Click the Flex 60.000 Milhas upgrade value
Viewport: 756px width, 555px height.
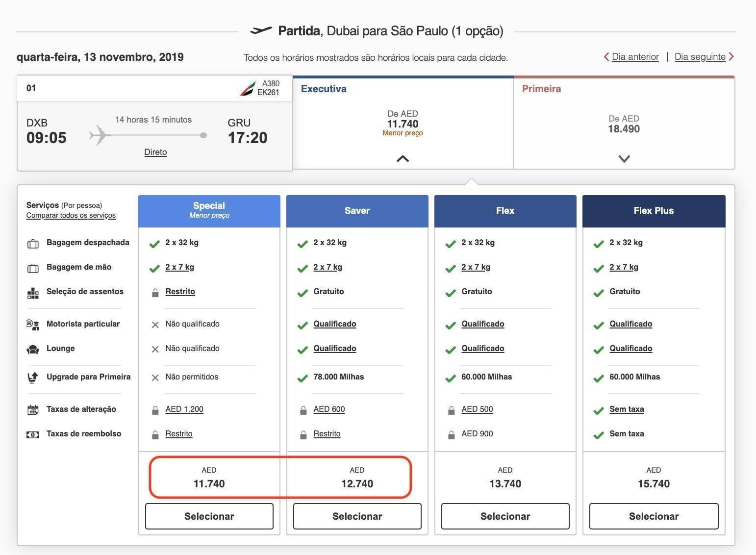pyautogui.click(x=486, y=377)
